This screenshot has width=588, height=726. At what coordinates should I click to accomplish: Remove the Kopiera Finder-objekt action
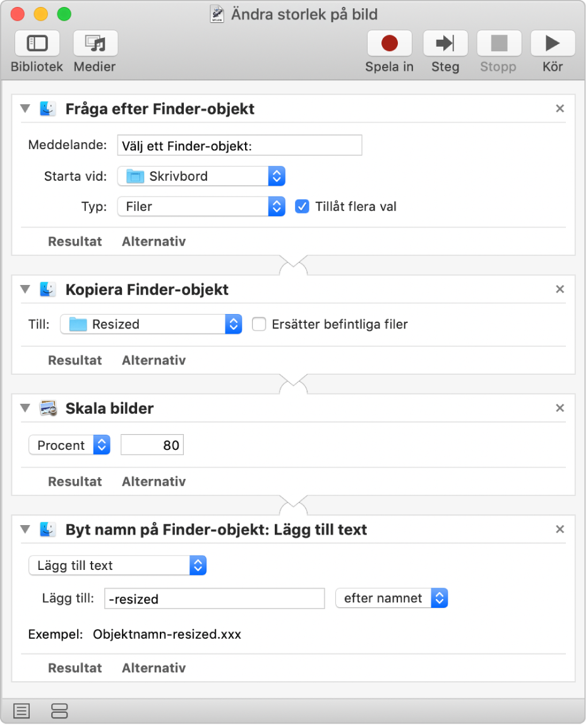pos(560,289)
